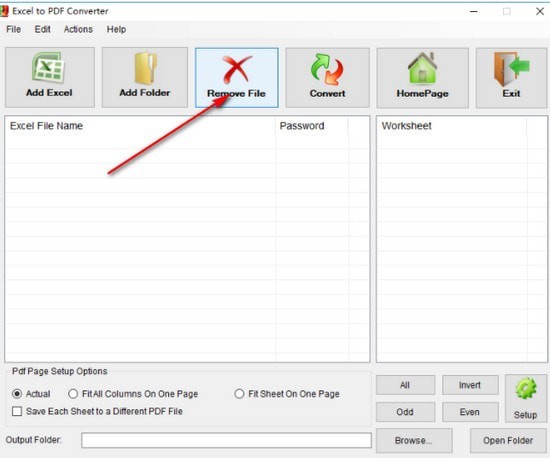Close the Excel to PDF Converter window
The width and height of the screenshot is (550, 458).
540,12
